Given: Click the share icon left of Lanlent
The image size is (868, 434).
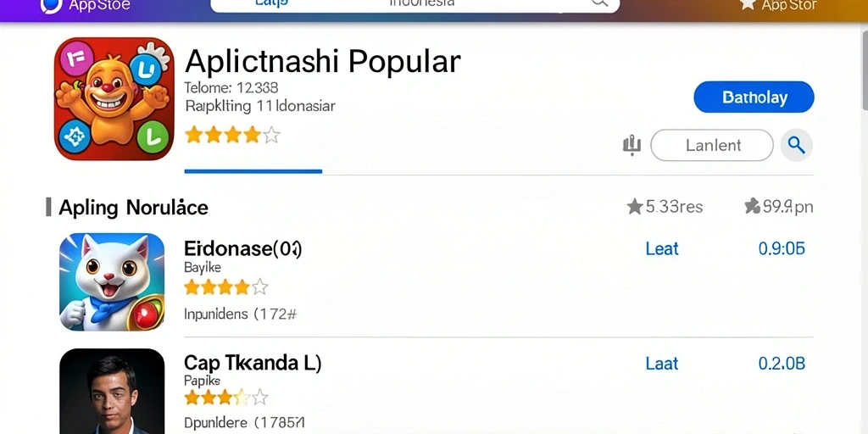Looking at the screenshot, I should pyautogui.click(x=632, y=145).
